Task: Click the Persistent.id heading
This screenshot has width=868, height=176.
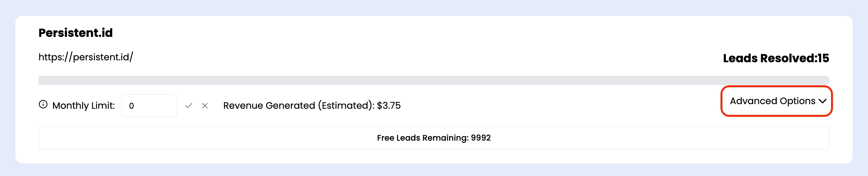Action: (75, 33)
